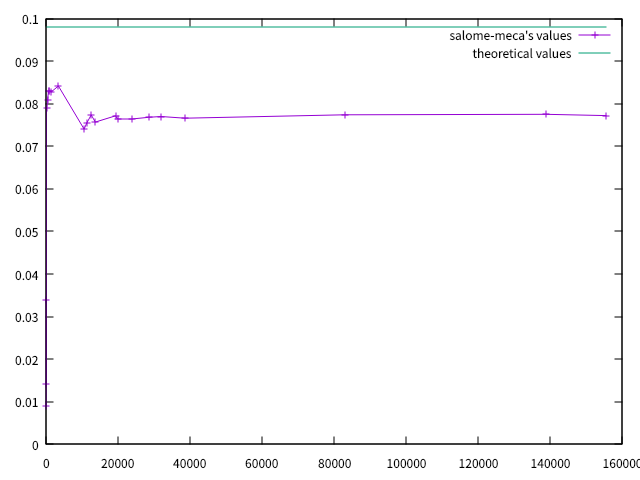Click the data point at y value 0.034

(x=46, y=300)
